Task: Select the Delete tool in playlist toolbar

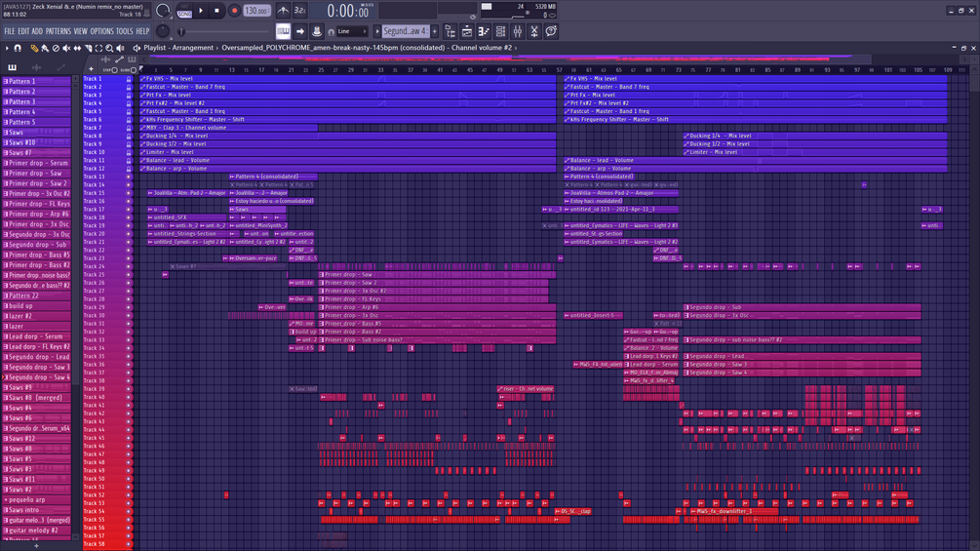Action: (56, 48)
